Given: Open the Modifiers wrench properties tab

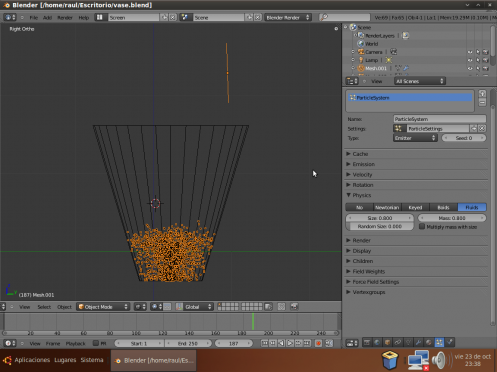Looking at the screenshot, I should click(418, 342).
